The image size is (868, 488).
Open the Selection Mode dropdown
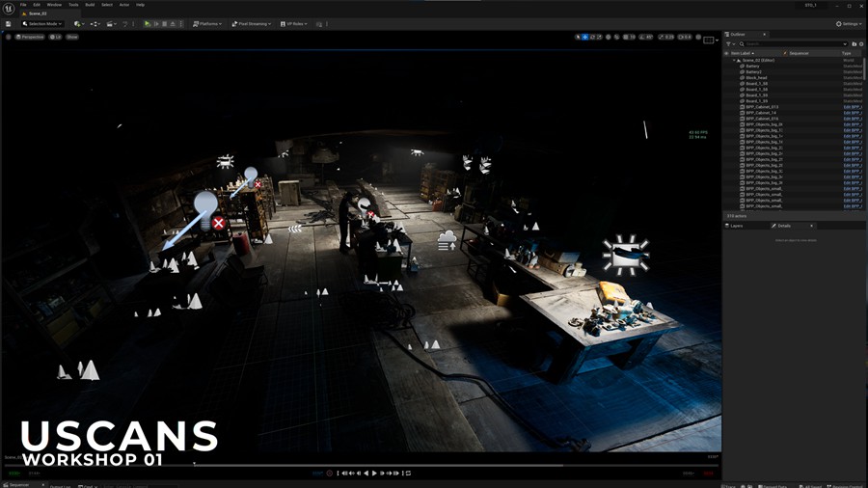pyautogui.click(x=42, y=24)
